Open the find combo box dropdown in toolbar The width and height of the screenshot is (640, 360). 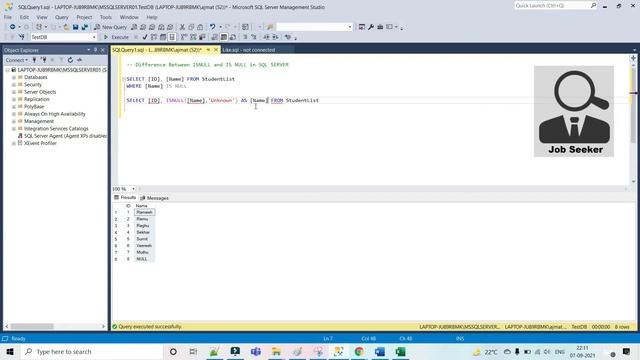349,27
